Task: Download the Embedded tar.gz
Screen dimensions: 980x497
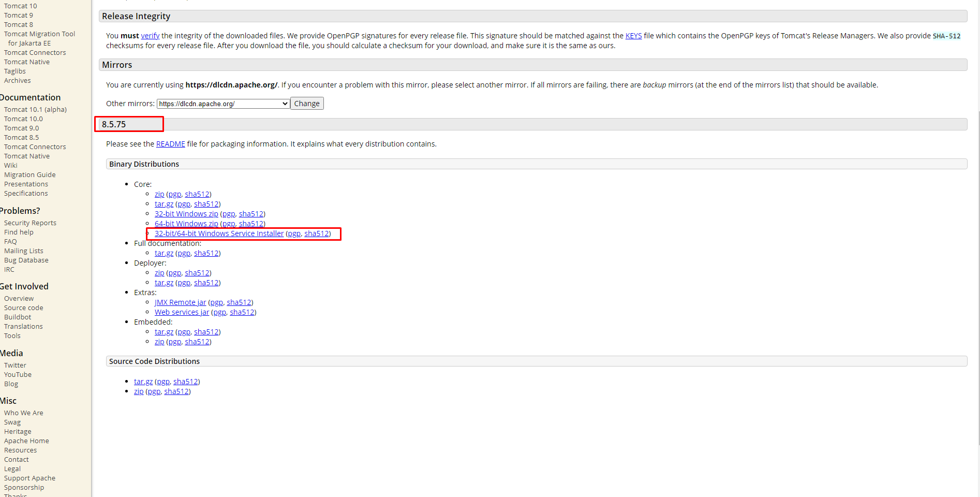Action: pyautogui.click(x=164, y=332)
